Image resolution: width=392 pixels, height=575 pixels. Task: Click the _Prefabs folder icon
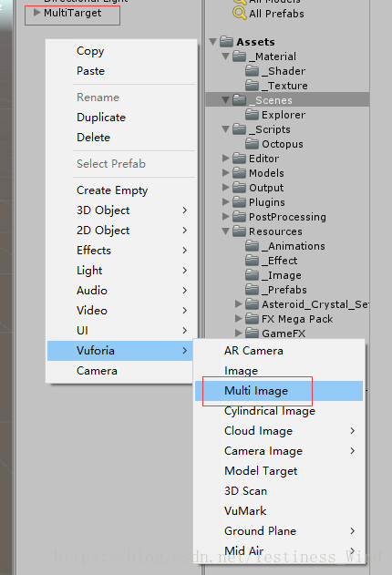click(x=252, y=290)
